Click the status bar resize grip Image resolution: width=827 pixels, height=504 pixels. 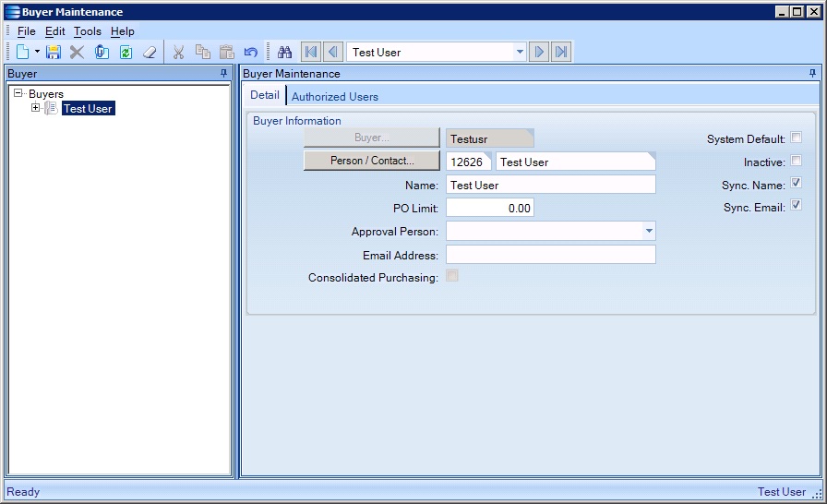pos(818,495)
